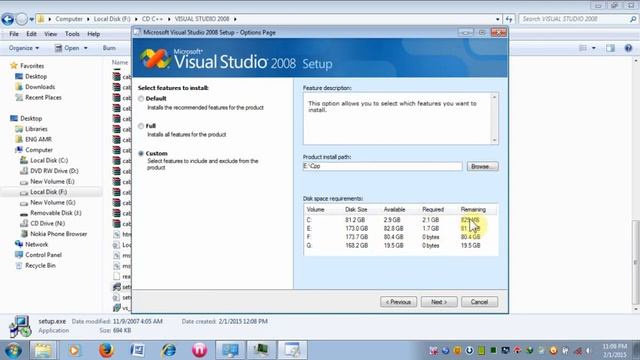Viewport: 640px width, 360px height.
Task: Select DVD RW Drive (D:)
Action: tap(54, 171)
